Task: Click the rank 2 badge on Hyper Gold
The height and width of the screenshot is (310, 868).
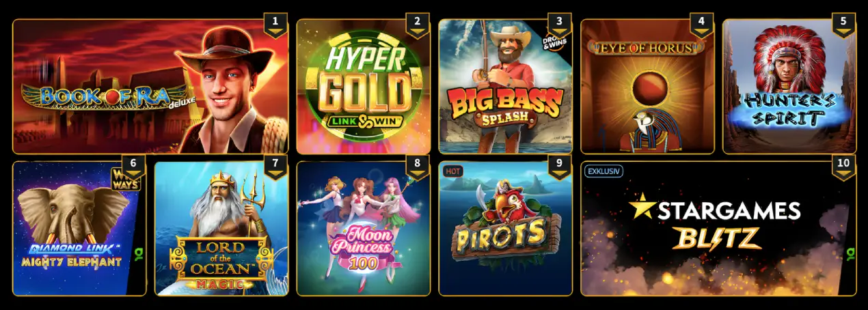Action: [x=418, y=25]
